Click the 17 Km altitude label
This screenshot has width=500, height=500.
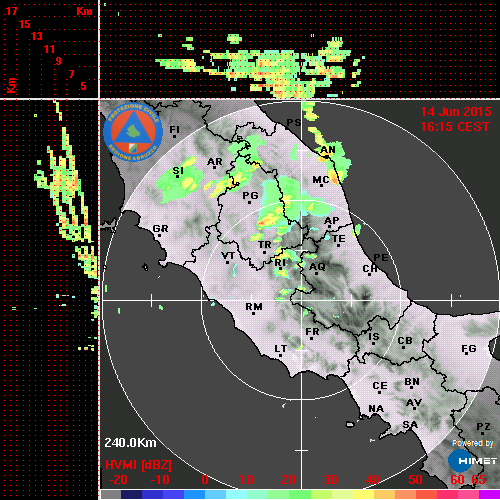[x=11, y=11]
